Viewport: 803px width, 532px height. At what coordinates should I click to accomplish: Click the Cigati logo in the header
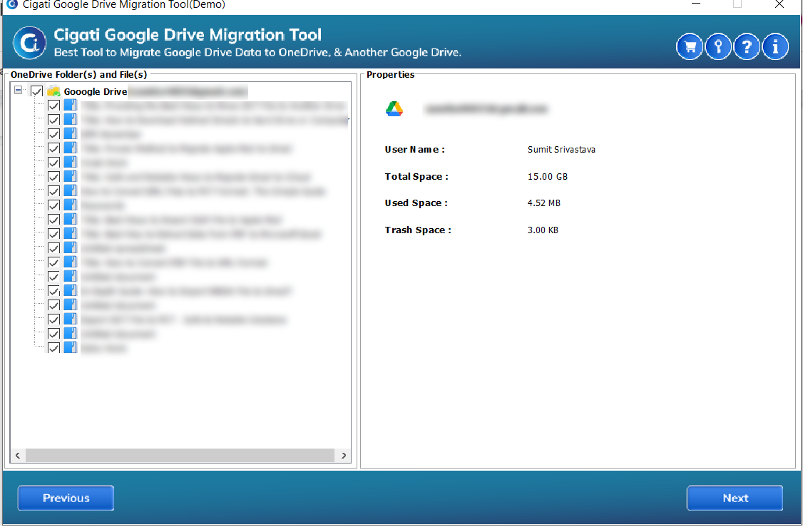(30, 43)
